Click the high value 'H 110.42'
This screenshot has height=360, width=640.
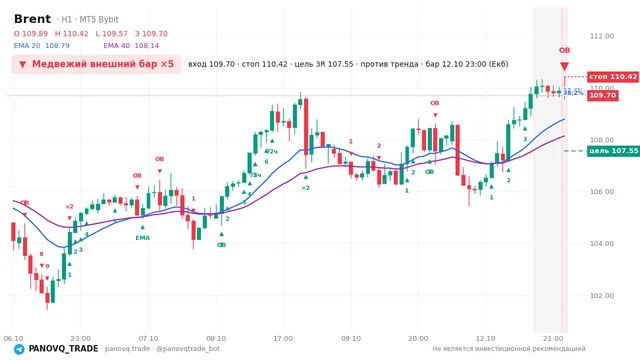[71, 34]
